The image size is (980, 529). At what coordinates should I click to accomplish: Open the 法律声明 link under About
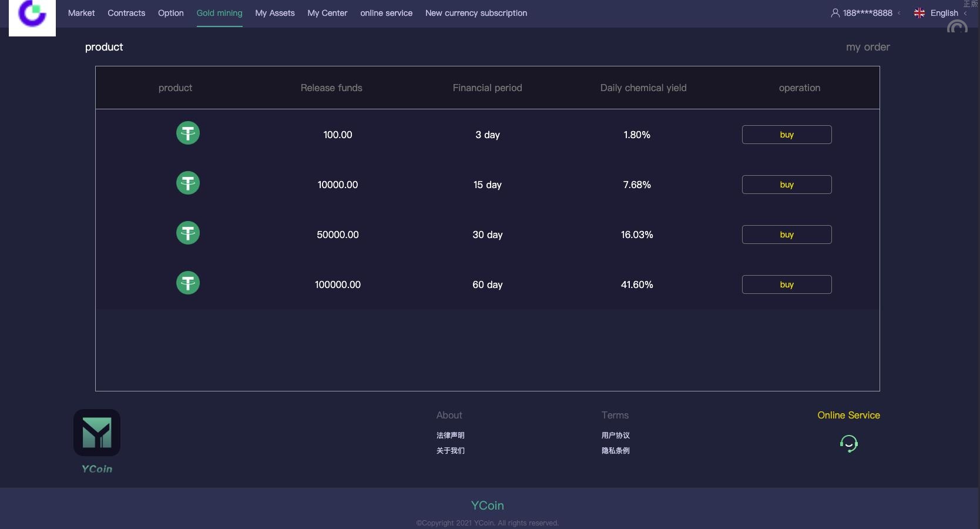coord(451,436)
